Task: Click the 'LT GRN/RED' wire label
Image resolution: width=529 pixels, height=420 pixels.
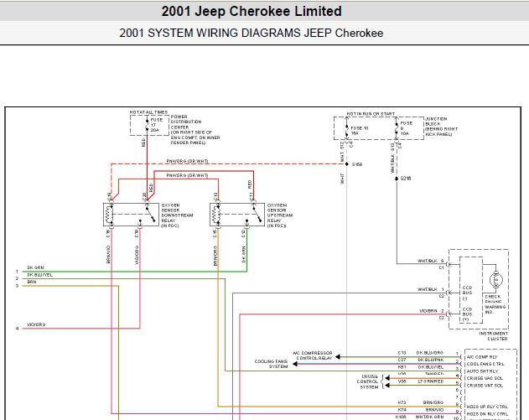Action: click(431, 381)
